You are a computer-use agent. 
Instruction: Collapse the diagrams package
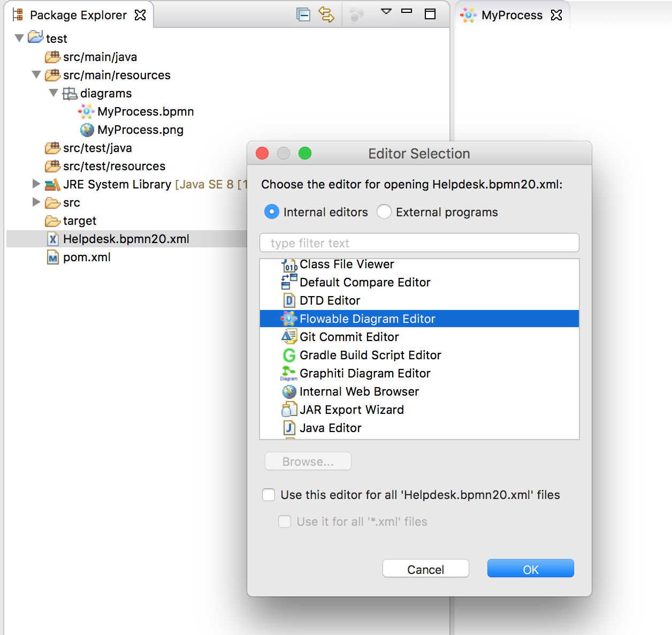point(54,93)
